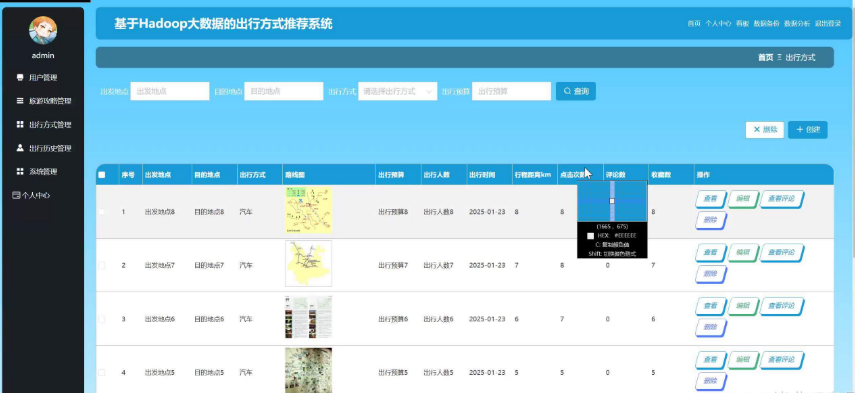Viewport: 855px width, 393px height.
Task: Check the checkbox for row 出发地点5
Action: [x=102, y=372]
